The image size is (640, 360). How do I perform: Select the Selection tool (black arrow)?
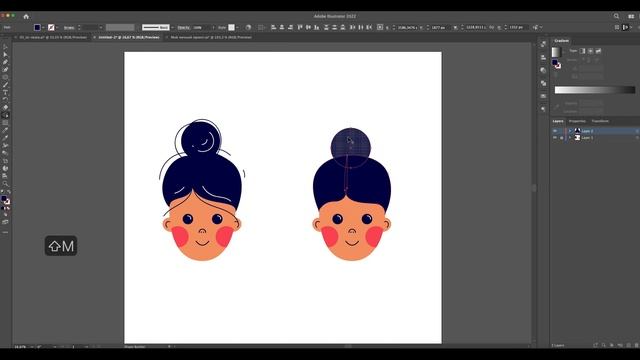(5, 47)
